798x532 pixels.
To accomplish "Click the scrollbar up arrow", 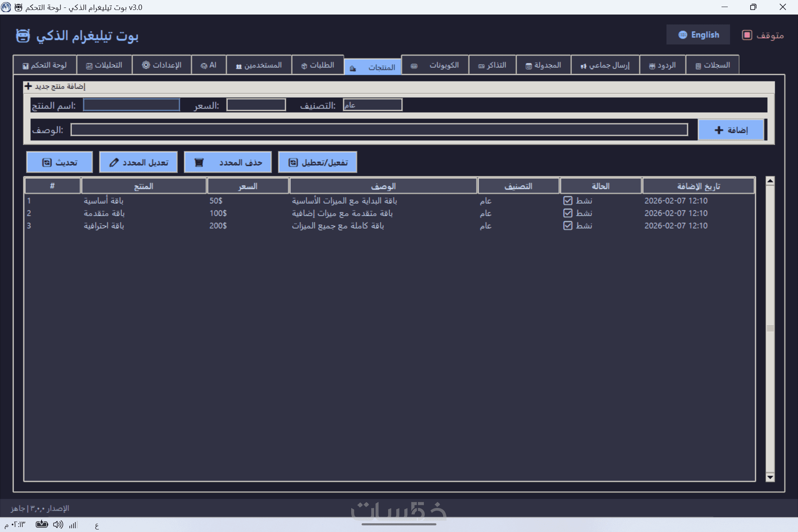I will [x=770, y=181].
